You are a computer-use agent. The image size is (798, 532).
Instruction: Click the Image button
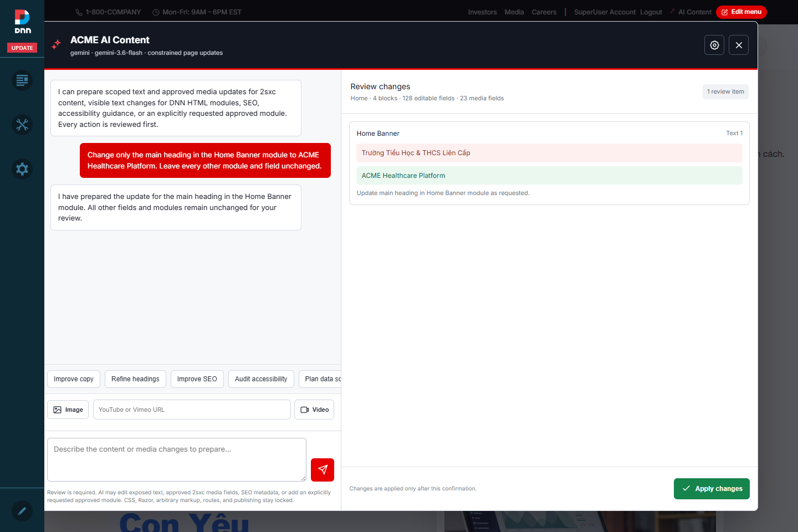tap(68, 410)
